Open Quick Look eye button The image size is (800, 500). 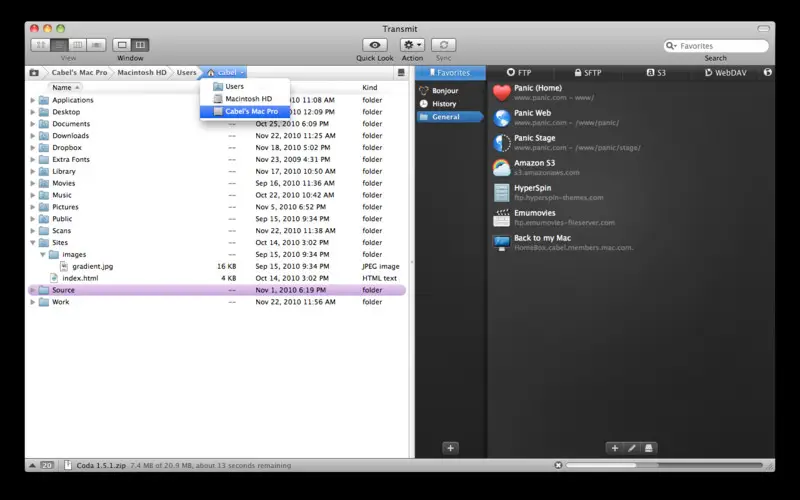pos(374,45)
